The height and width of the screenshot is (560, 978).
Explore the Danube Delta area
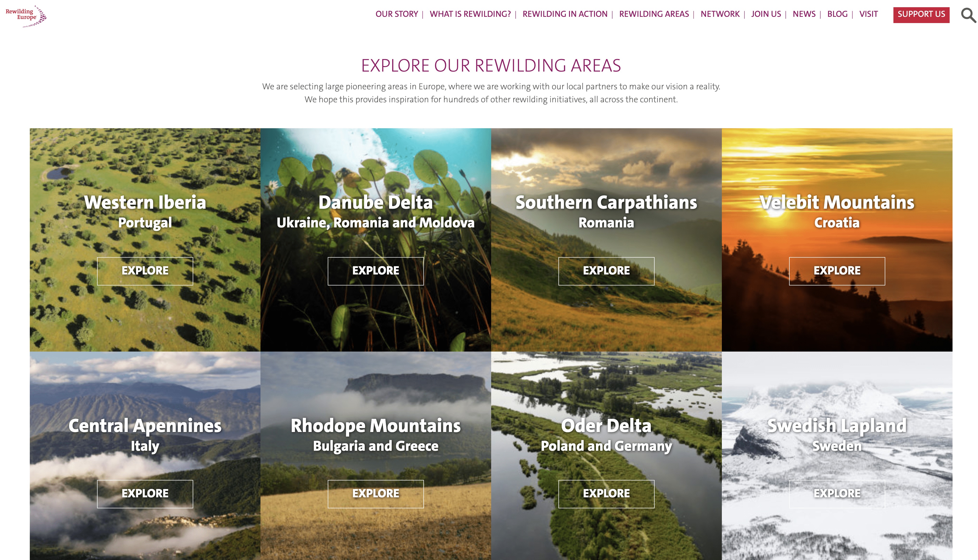point(376,271)
